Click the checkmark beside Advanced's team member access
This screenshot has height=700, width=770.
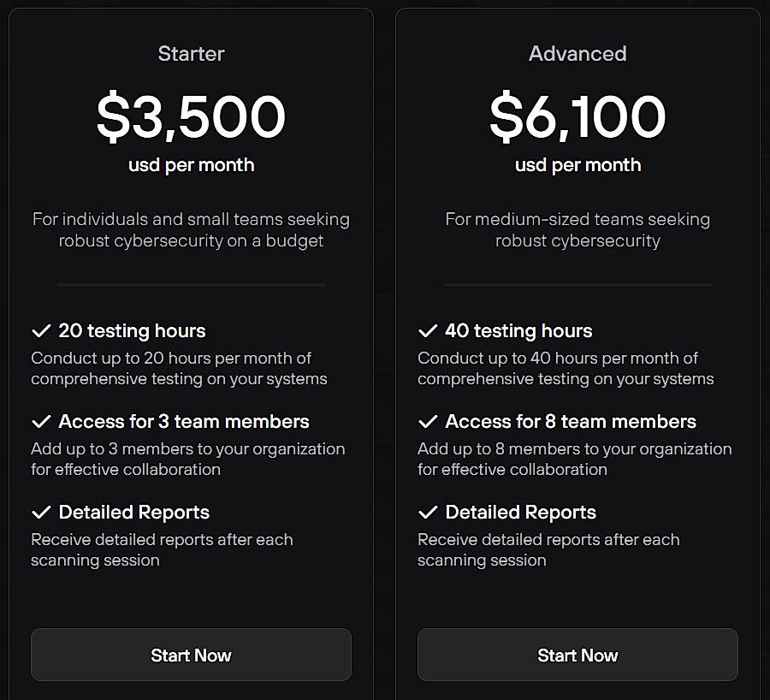[x=427, y=421]
